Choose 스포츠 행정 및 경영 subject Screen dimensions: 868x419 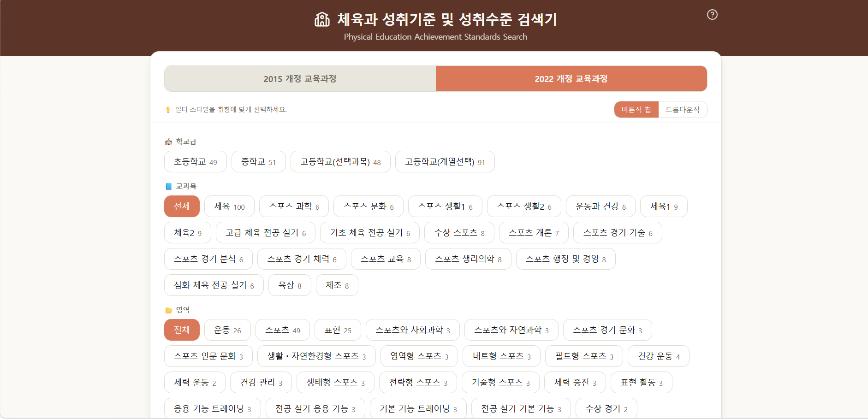pyautogui.click(x=566, y=259)
